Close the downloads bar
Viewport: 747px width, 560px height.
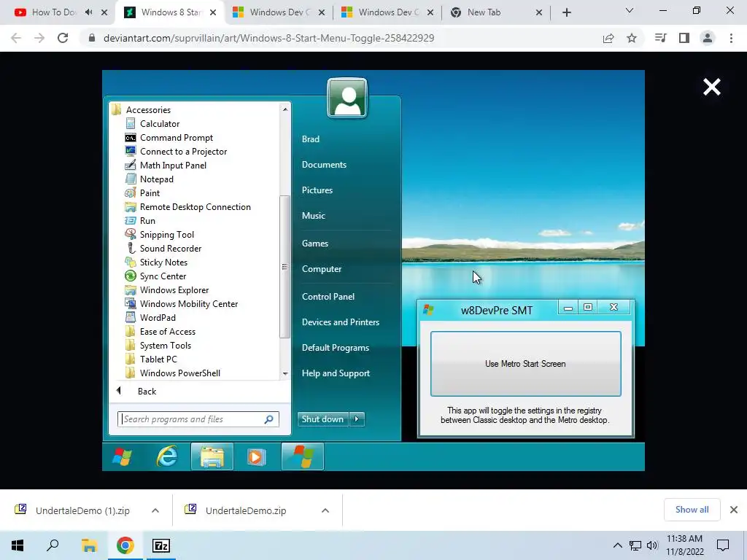(734, 510)
